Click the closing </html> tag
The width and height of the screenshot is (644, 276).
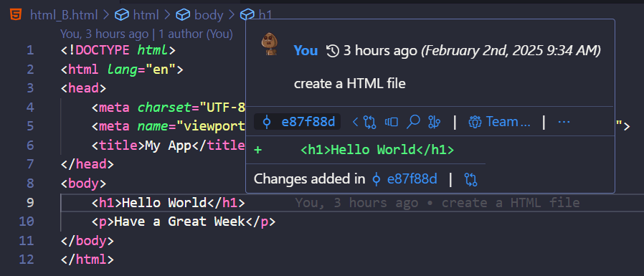(87, 260)
